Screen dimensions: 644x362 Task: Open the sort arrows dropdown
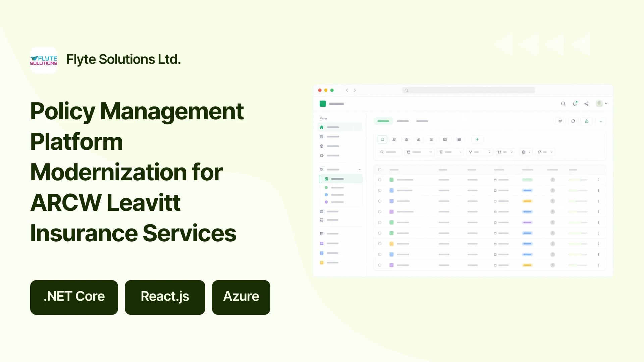(x=505, y=152)
